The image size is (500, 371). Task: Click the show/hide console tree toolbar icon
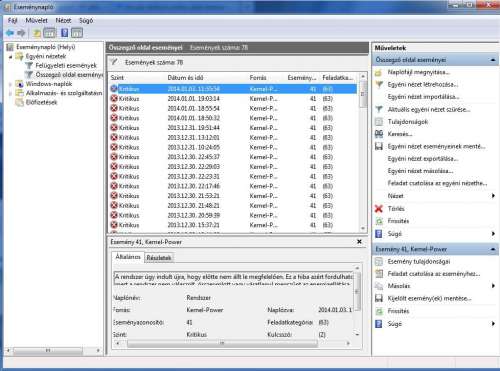[x=49, y=33]
